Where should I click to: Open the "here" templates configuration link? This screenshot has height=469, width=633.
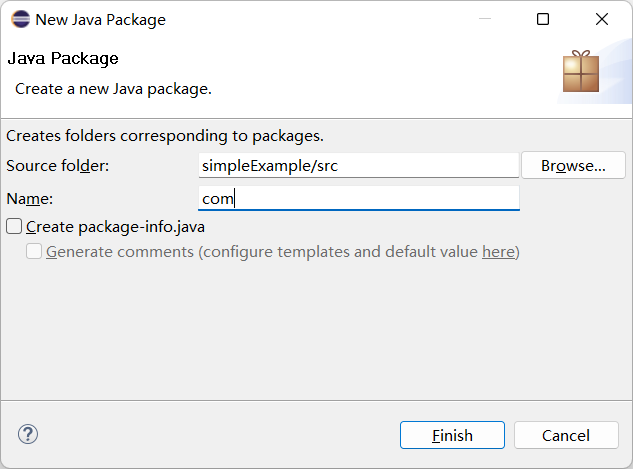coord(498,252)
